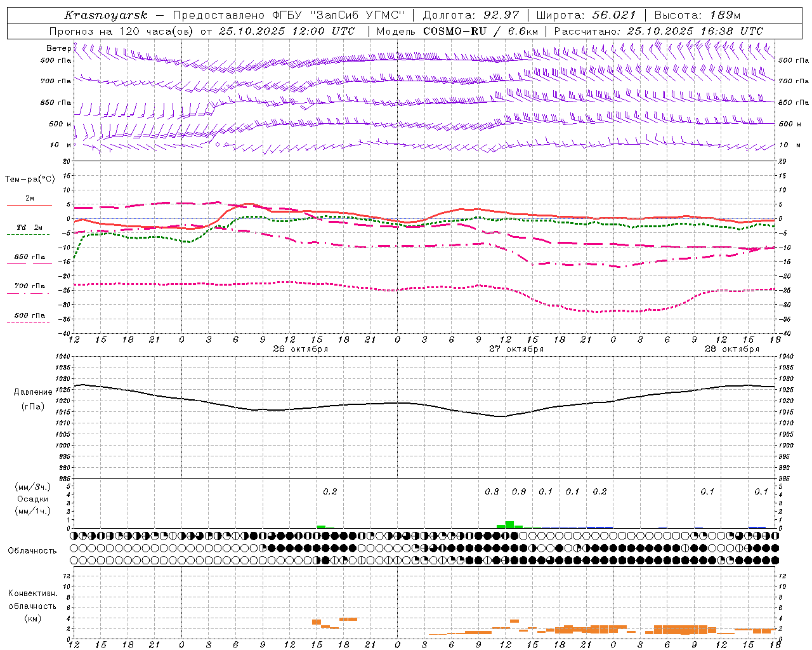This screenshot has width=812, height=650.
Task: Click the 'Ветер' wind panel label
Action: 58,48
